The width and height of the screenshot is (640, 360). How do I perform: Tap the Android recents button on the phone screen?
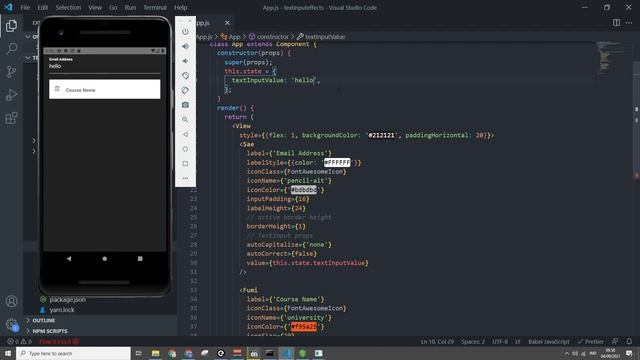pyautogui.click(x=140, y=258)
